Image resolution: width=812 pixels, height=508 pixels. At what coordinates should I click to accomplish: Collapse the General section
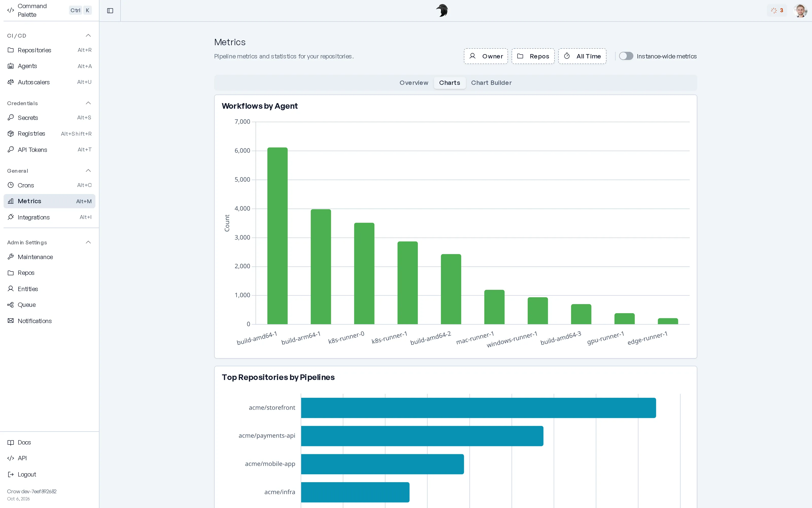pos(88,171)
